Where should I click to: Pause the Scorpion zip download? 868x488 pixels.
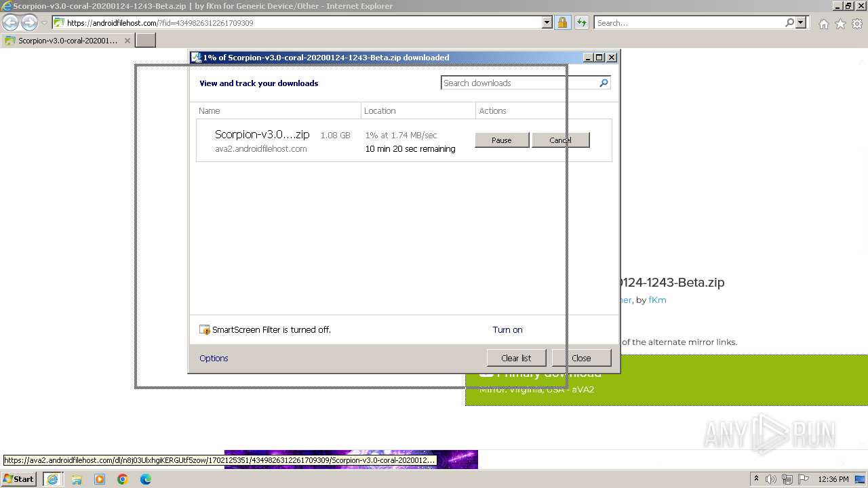pyautogui.click(x=502, y=140)
